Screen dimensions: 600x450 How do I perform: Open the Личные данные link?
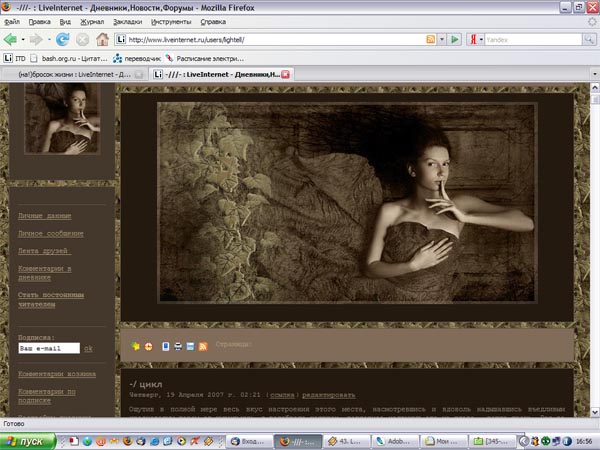(44, 216)
